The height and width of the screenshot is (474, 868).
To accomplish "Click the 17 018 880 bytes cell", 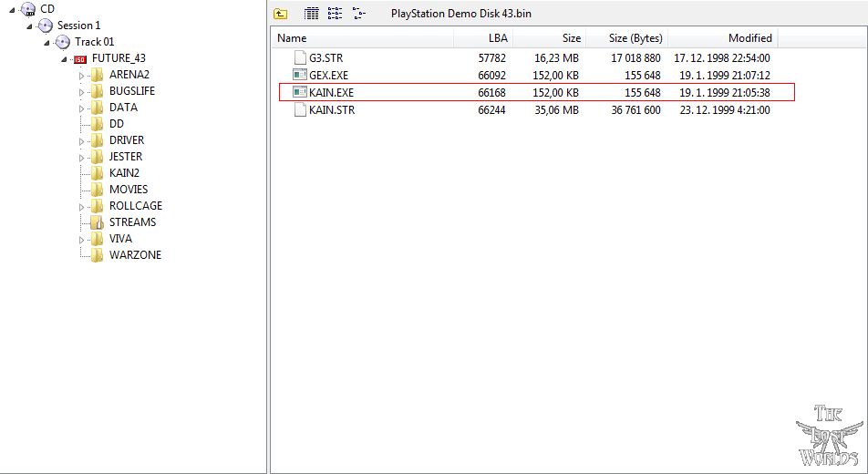I will (x=635, y=58).
